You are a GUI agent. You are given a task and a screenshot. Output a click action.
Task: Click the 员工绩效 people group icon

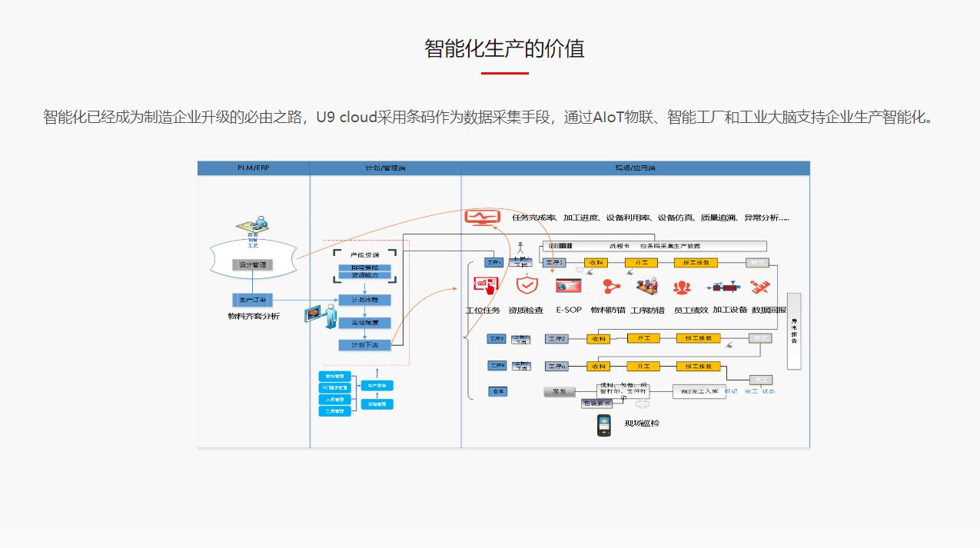[x=682, y=287]
